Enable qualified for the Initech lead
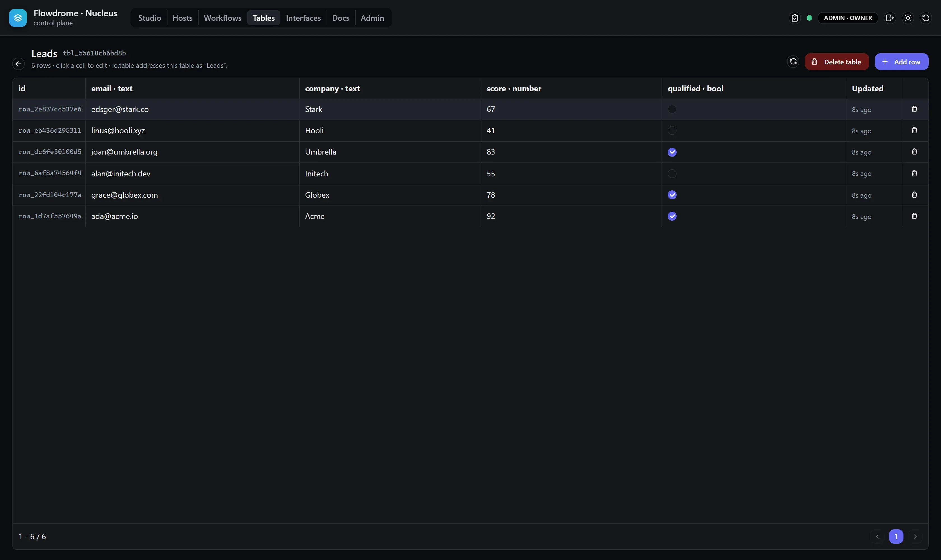Image resolution: width=941 pixels, height=560 pixels. [x=672, y=174]
